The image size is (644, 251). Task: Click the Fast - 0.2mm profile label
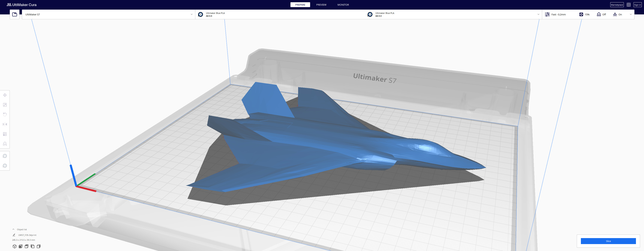(x=558, y=14)
